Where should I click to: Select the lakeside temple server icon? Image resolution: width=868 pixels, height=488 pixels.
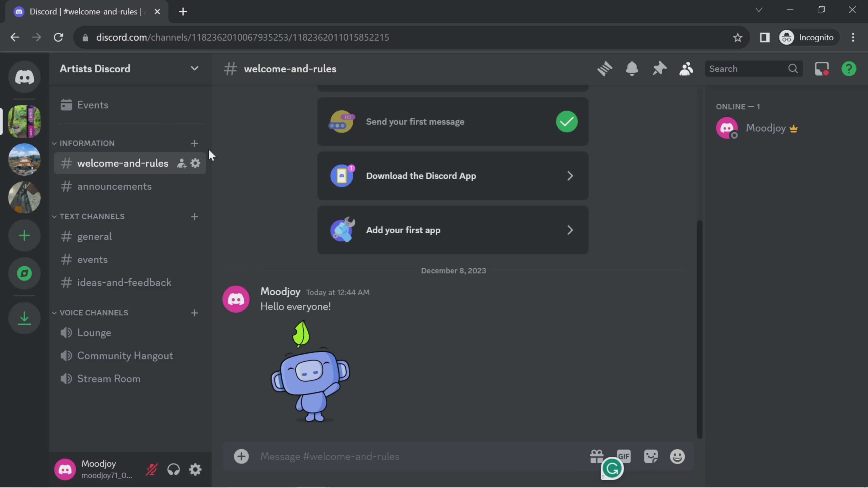pyautogui.click(x=24, y=159)
